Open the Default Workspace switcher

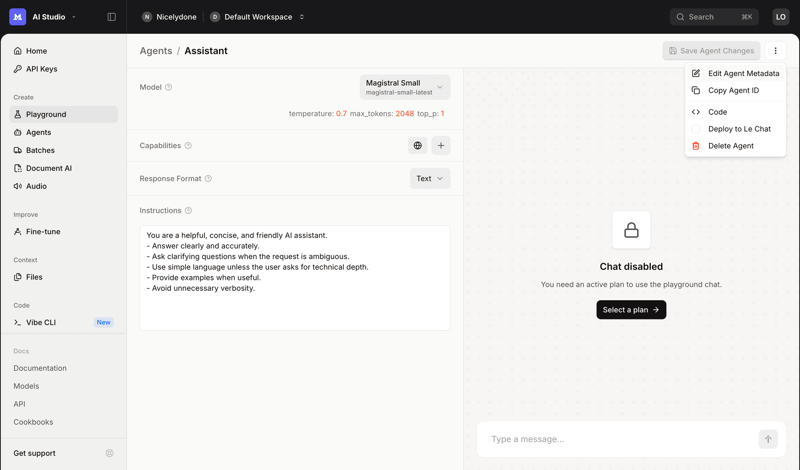click(x=257, y=17)
